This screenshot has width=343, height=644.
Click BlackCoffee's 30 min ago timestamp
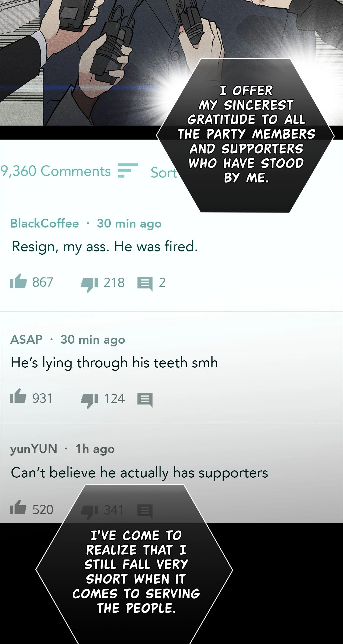(129, 224)
